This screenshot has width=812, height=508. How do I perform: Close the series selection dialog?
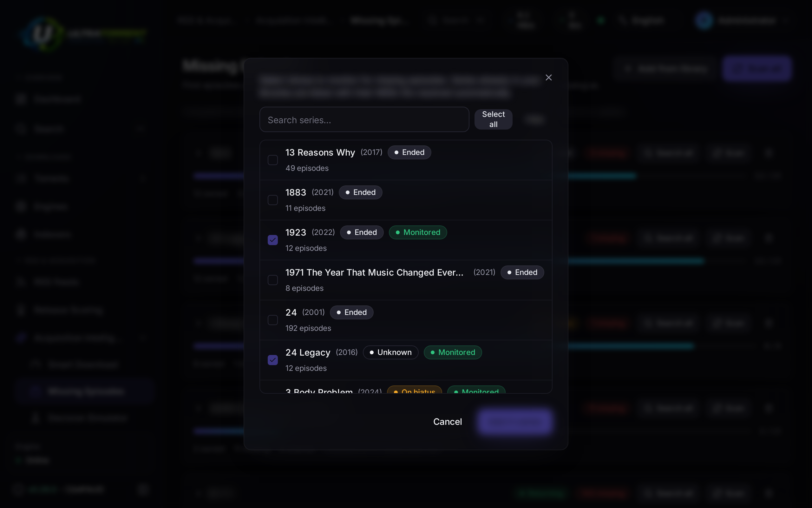click(x=549, y=77)
